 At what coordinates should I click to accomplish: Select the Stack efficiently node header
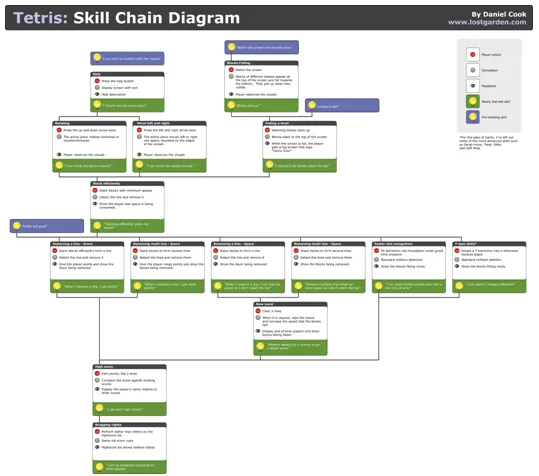pos(127,184)
